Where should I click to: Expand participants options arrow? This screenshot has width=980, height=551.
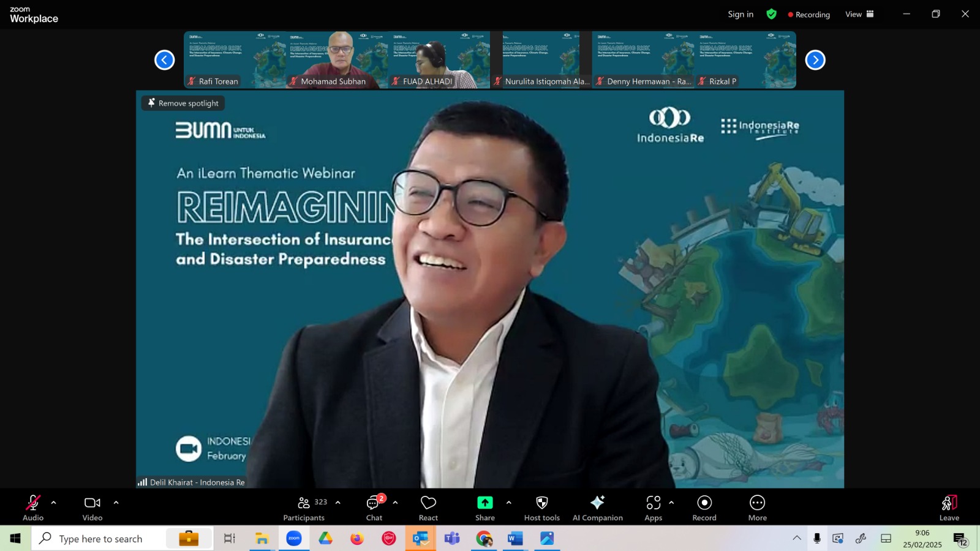pyautogui.click(x=337, y=503)
